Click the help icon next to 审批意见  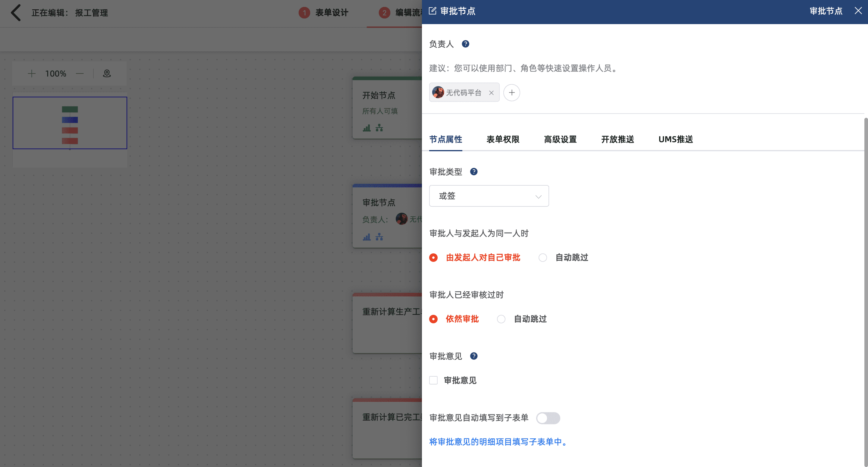(473, 356)
